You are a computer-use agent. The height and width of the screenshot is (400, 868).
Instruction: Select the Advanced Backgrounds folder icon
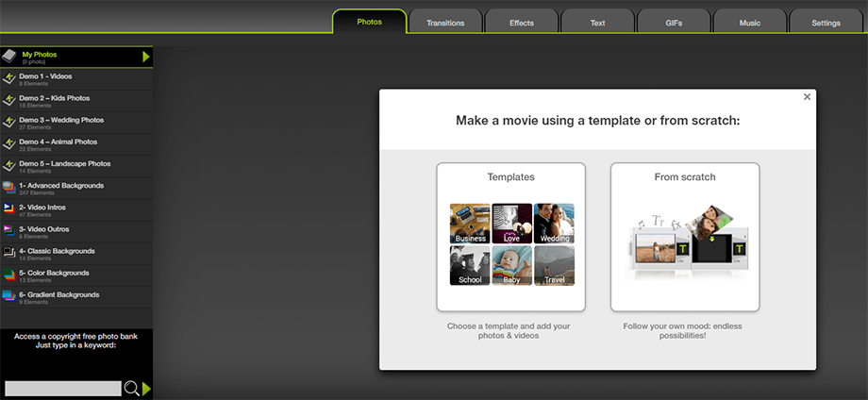pos(9,188)
